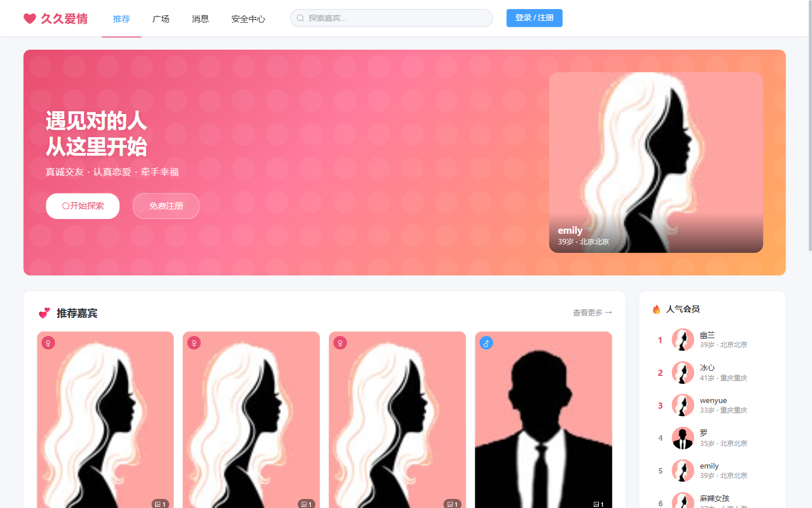Image resolution: width=812 pixels, height=508 pixels.
Task: Click the 人气会员 heading
Action: coord(683,309)
